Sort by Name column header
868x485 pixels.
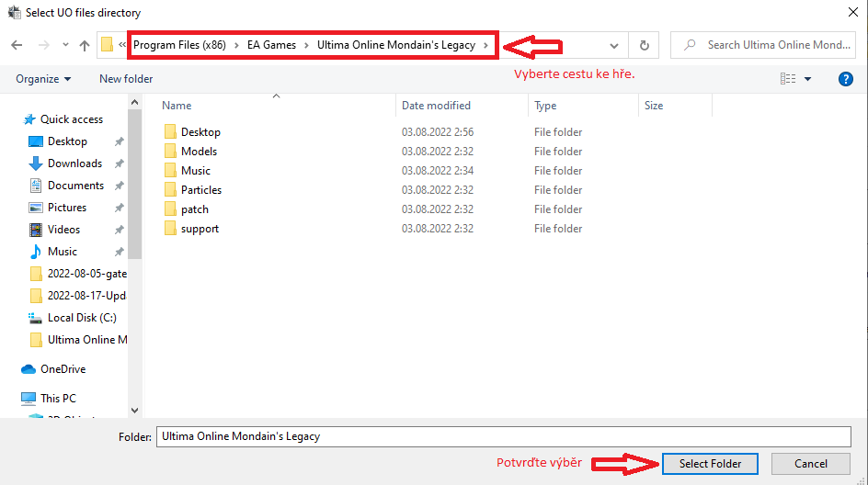point(177,105)
